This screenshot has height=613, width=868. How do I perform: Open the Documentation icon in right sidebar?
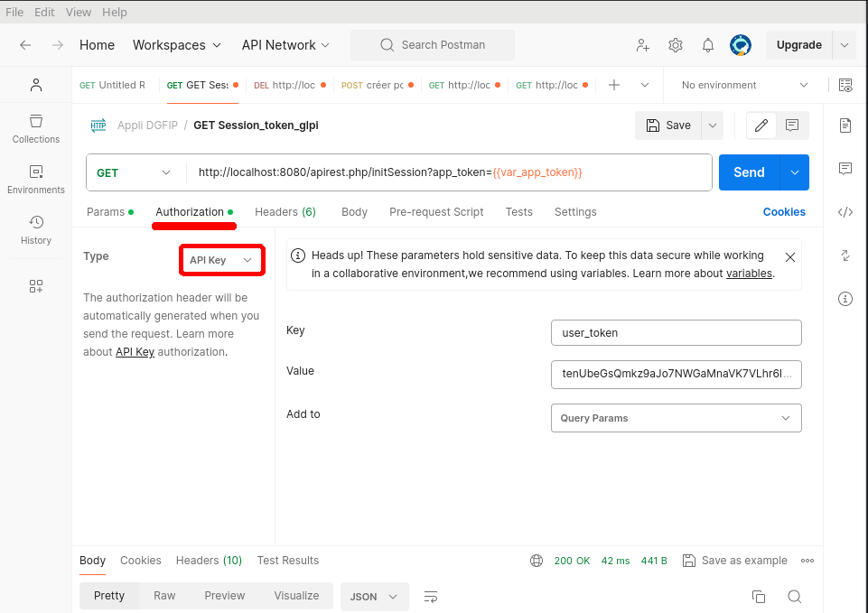pyautogui.click(x=845, y=125)
